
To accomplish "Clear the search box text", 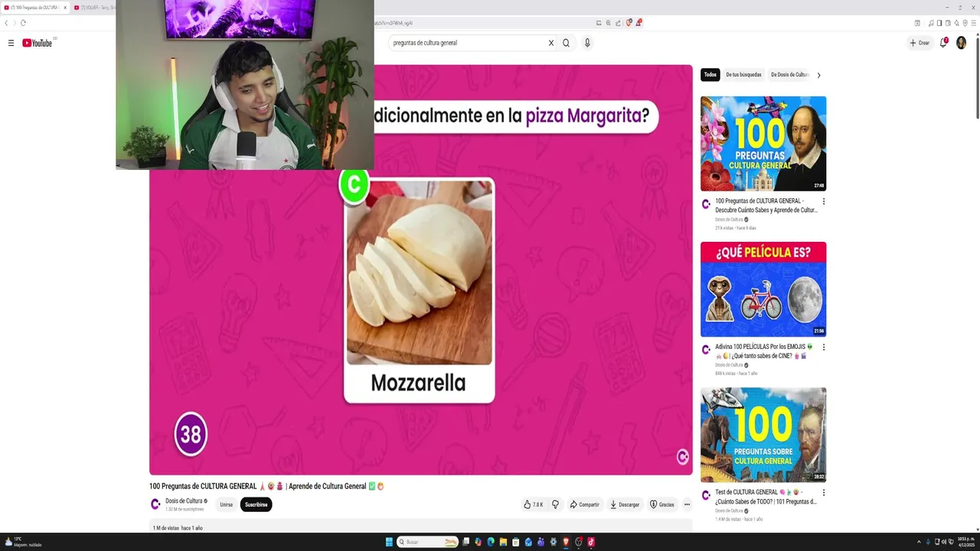I will tap(550, 43).
